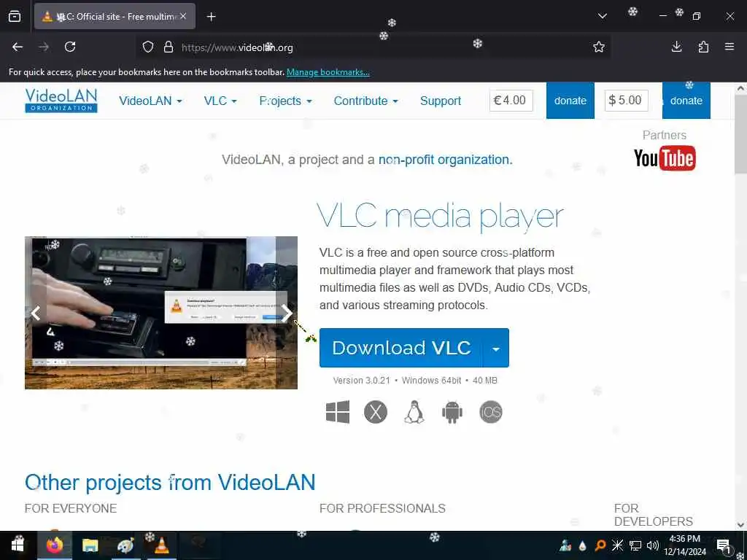Click the Download VLC button

click(400, 348)
